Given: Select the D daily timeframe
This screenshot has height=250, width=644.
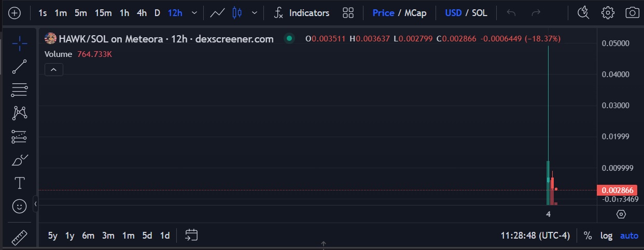Looking at the screenshot, I should coord(157,13).
